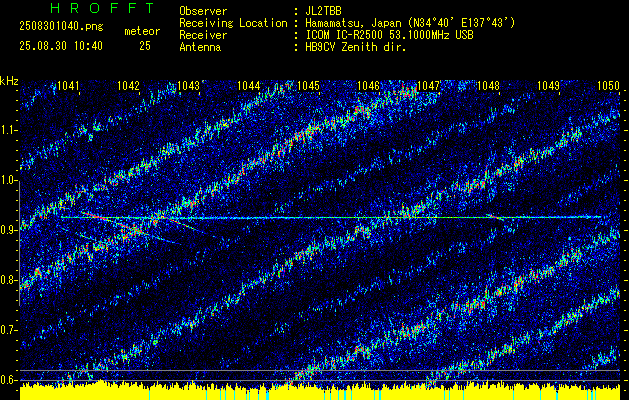Click the 0.6 kHz axis label
629x400 pixels.
click(x=9, y=380)
